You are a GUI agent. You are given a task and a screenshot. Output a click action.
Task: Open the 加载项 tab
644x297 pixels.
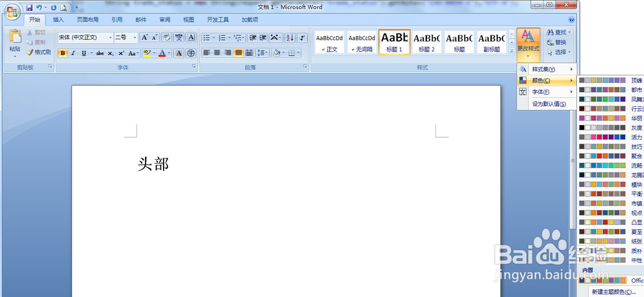pyautogui.click(x=250, y=19)
